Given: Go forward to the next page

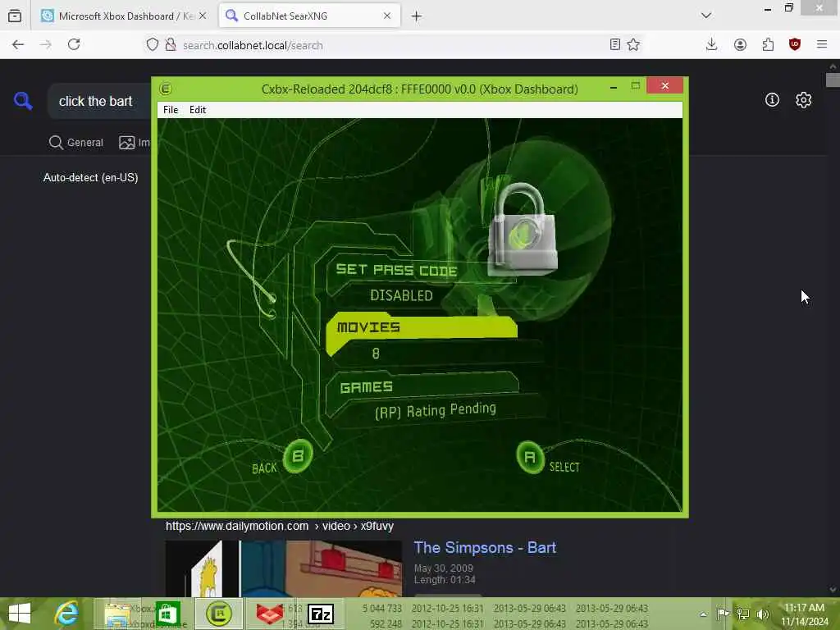Looking at the screenshot, I should click(x=46, y=45).
